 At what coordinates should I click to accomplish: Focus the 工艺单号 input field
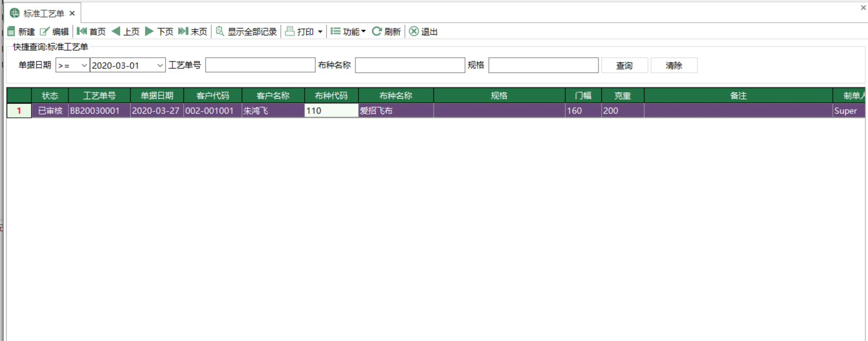[x=260, y=65]
